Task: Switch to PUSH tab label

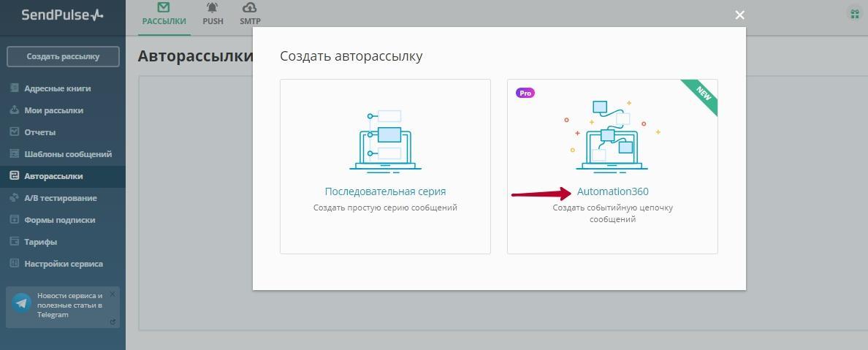Action: coord(213,22)
